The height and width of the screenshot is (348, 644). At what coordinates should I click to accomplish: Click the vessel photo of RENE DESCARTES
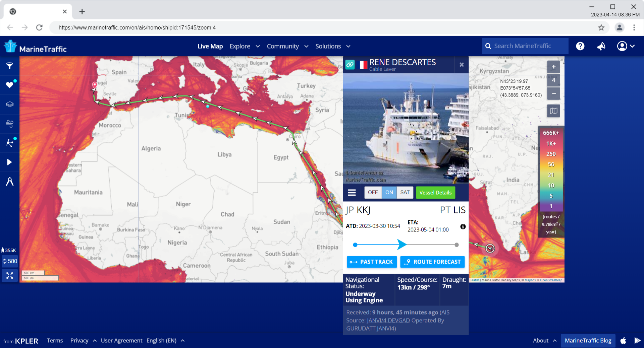click(x=406, y=128)
